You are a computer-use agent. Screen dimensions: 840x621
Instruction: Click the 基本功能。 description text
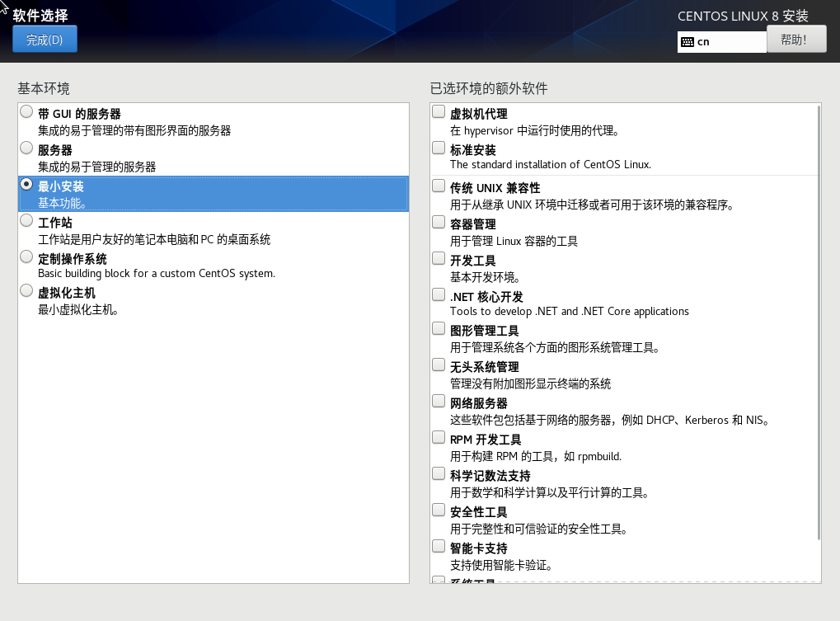tap(62, 203)
